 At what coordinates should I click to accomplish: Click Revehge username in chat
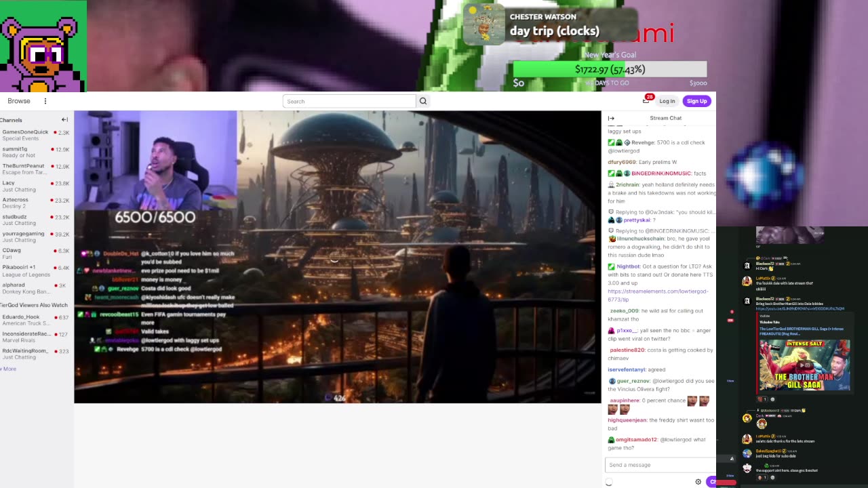643,142
